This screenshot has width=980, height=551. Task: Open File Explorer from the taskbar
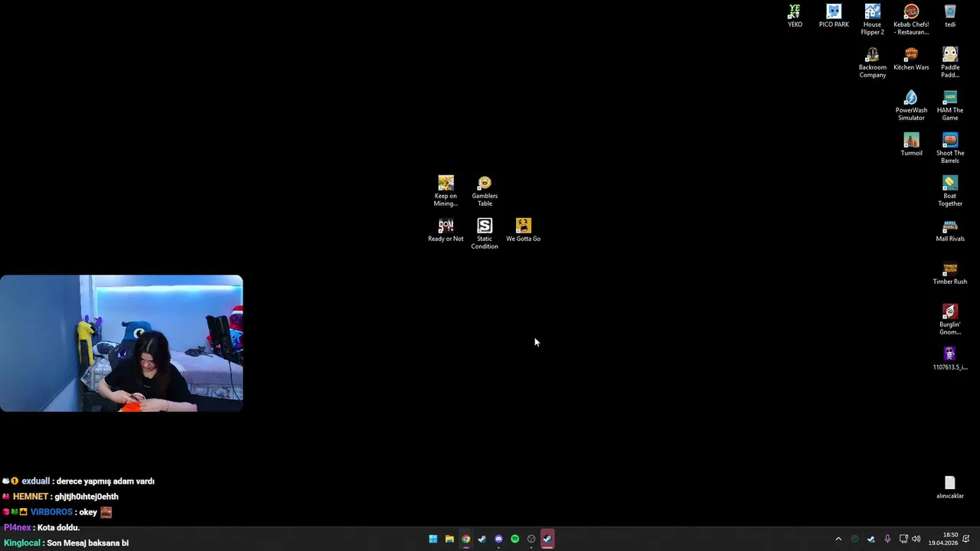click(449, 539)
